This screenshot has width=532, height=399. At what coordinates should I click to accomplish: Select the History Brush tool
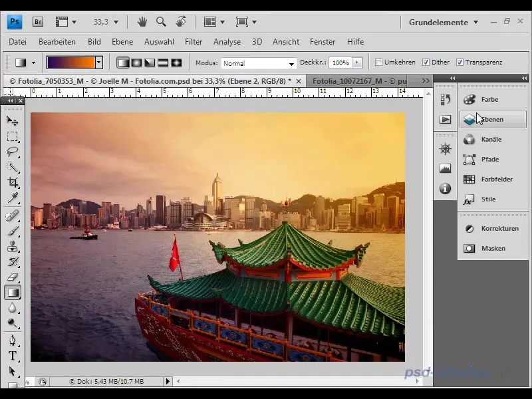point(13,261)
